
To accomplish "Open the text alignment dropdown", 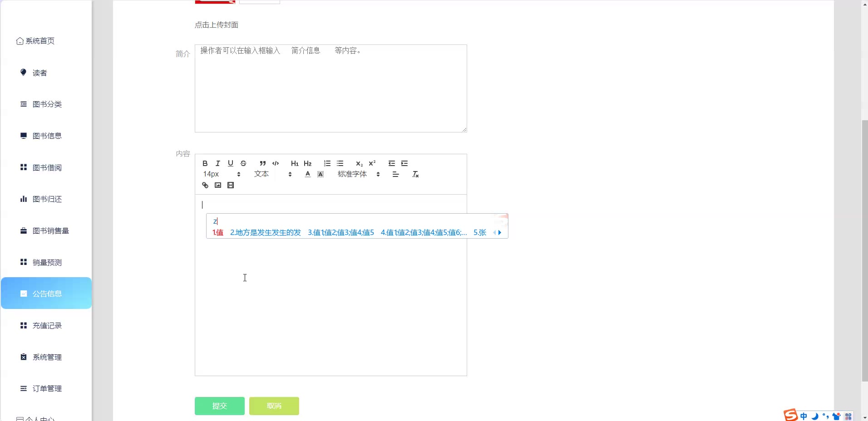I will 396,174.
